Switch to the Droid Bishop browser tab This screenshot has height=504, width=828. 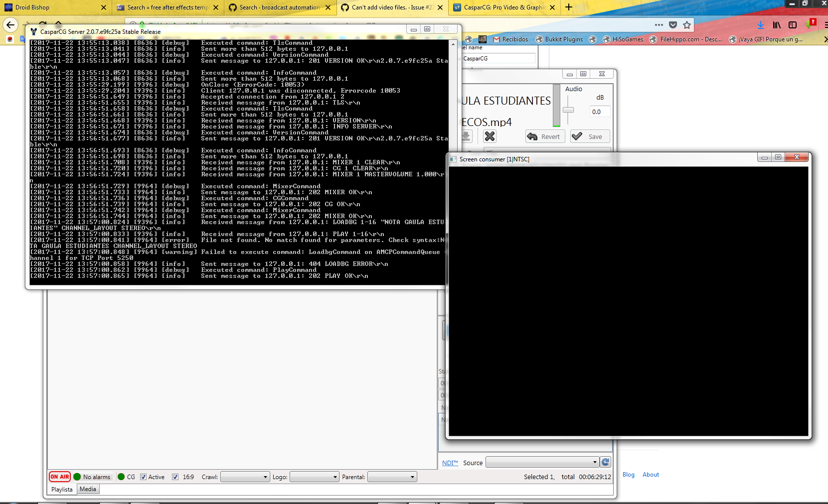click(x=55, y=7)
